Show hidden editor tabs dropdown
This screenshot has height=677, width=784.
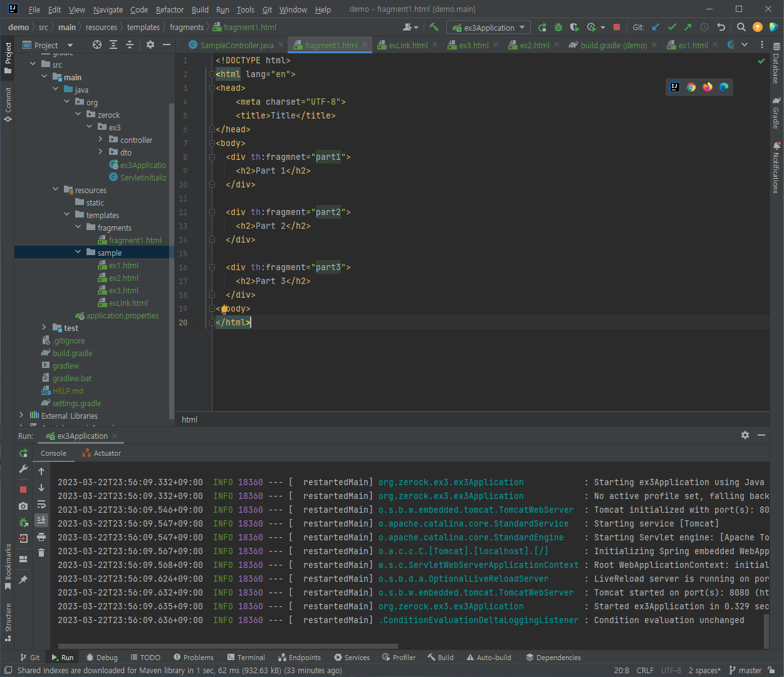tap(745, 45)
